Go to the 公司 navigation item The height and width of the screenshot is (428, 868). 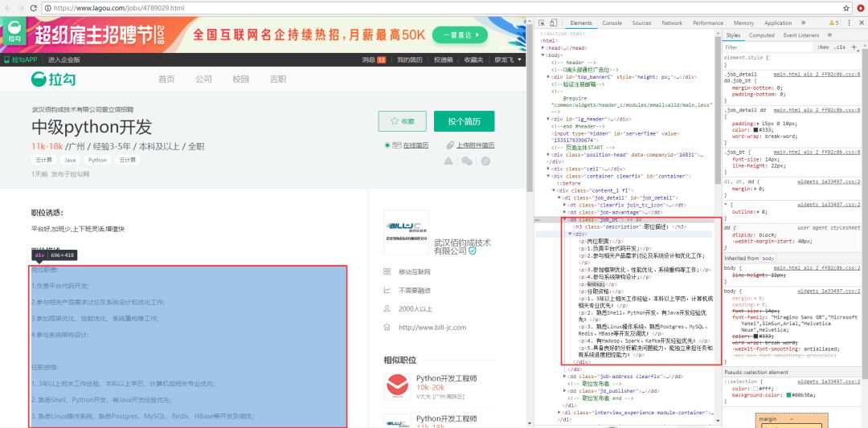click(x=203, y=79)
